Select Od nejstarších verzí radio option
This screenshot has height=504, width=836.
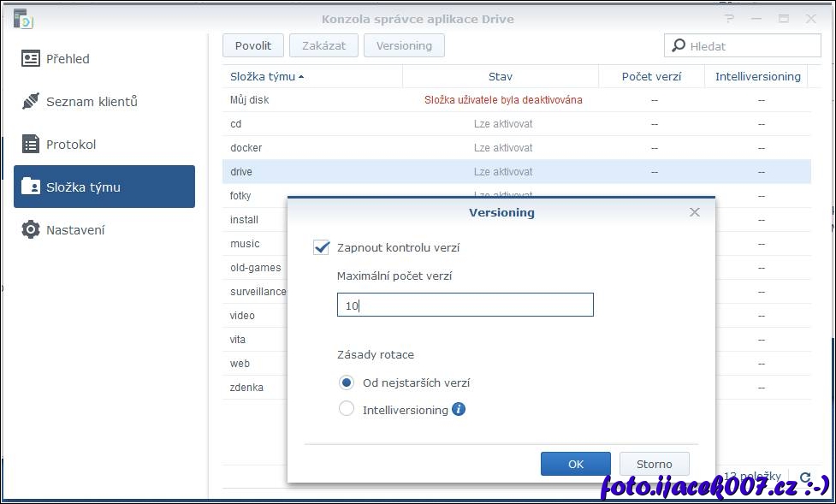point(347,382)
